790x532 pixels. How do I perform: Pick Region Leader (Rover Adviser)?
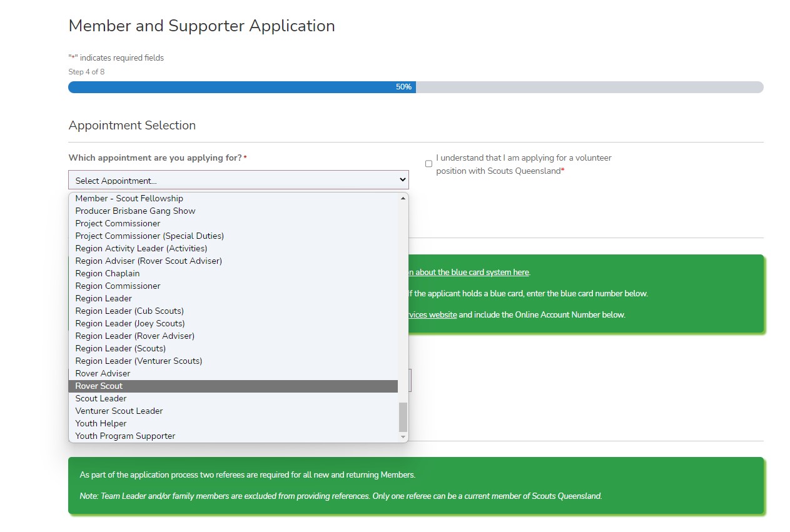[233, 336]
